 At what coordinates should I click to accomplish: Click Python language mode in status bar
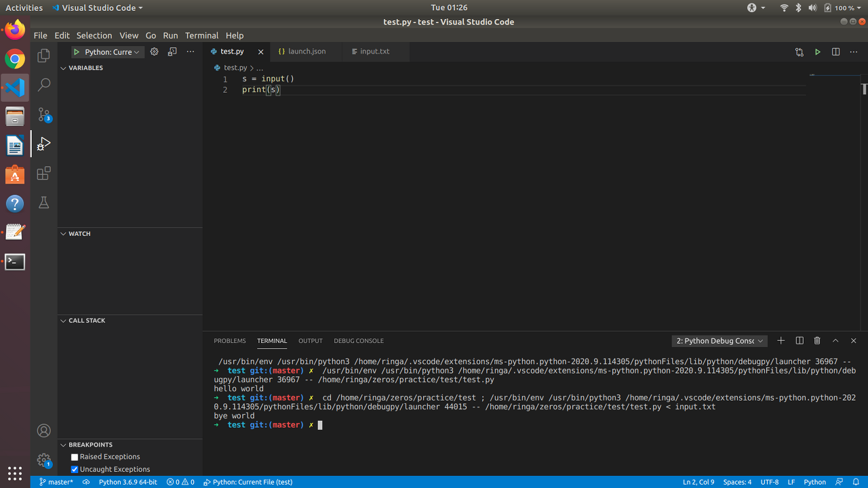[x=815, y=482]
